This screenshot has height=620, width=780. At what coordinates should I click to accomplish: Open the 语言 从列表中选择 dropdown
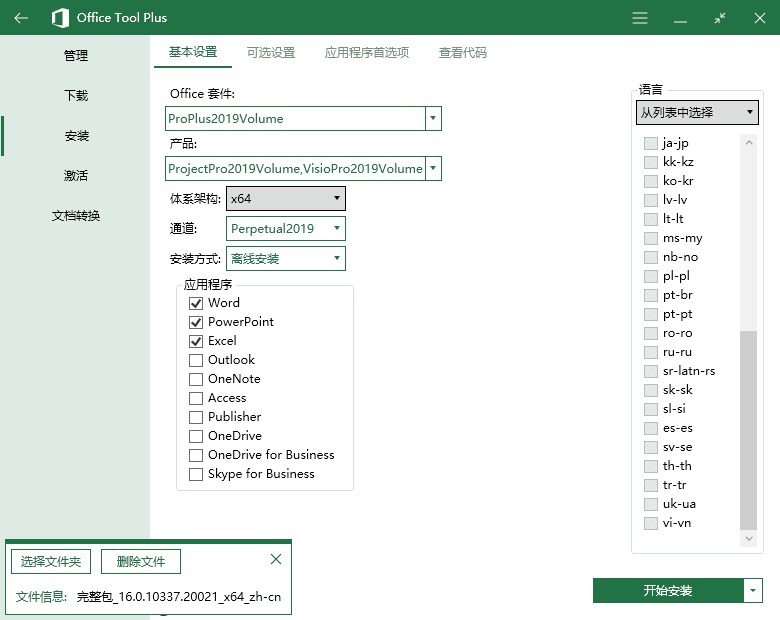tap(697, 112)
